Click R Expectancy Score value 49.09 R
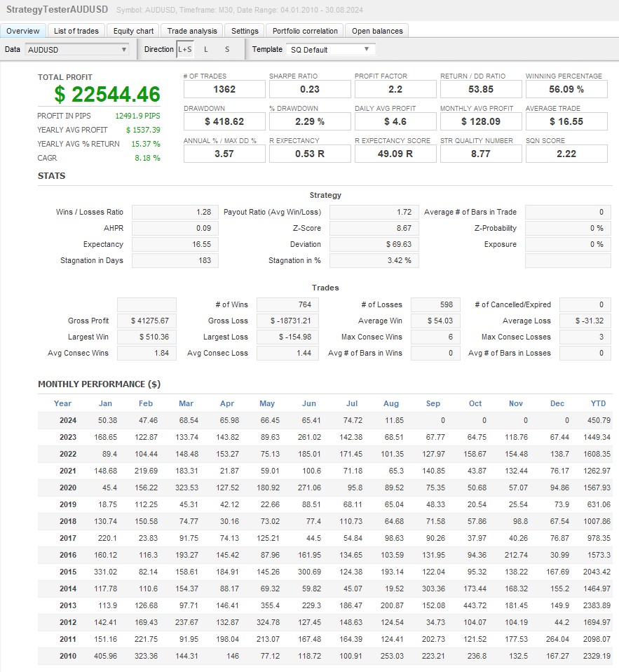Image resolution: width=619 pixels, height=672 pixels. pos(395,154)
